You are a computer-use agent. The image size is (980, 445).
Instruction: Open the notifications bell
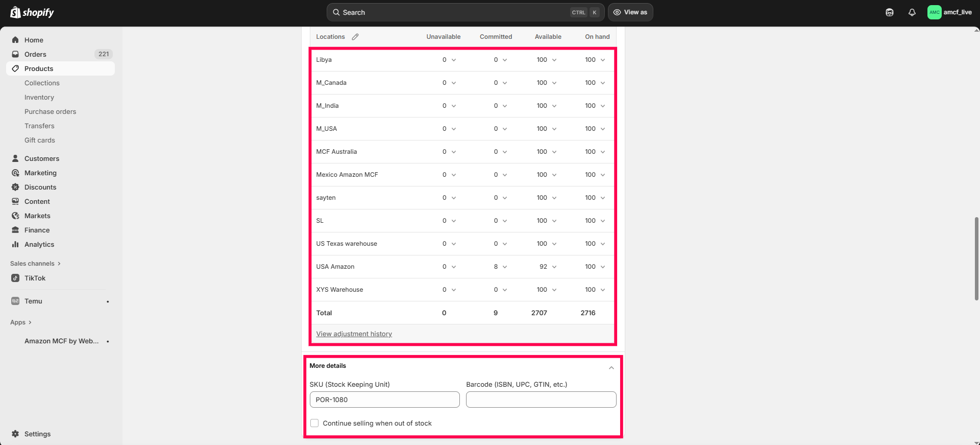[x=912, y=12]
